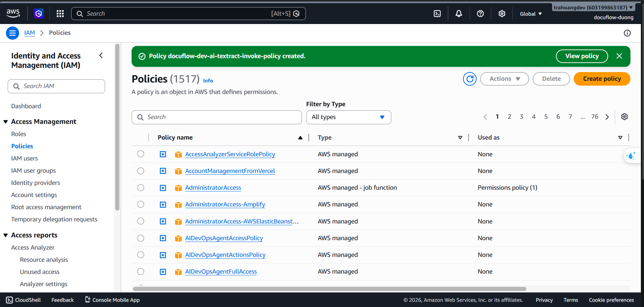Collapse the Access Management section
The height and width of the screenshot is (307, 644).
coord(6,122)
